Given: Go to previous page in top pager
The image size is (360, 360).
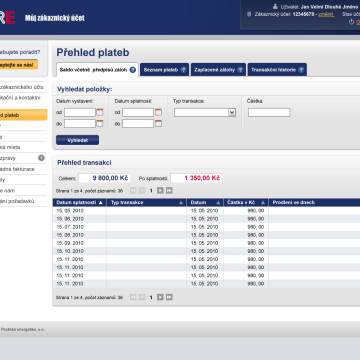Looking at the screenshot, I should pyautogui.click(x=142, y=190).
